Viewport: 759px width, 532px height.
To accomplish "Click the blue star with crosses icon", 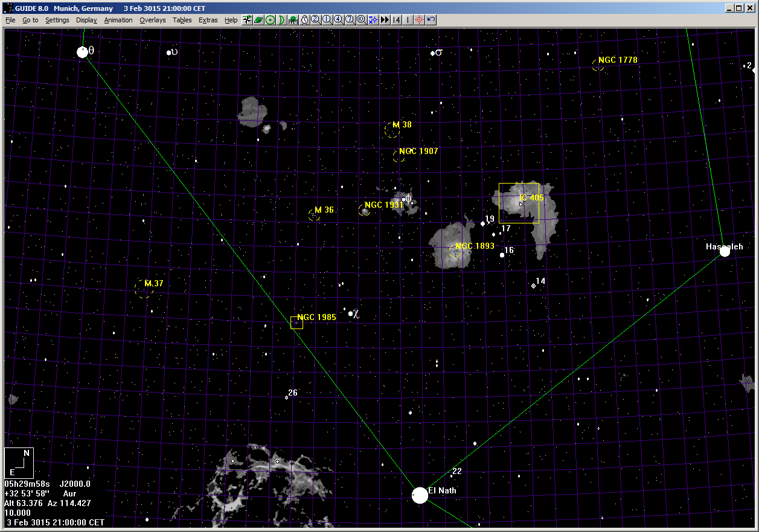I will click(x=373, y=19).
